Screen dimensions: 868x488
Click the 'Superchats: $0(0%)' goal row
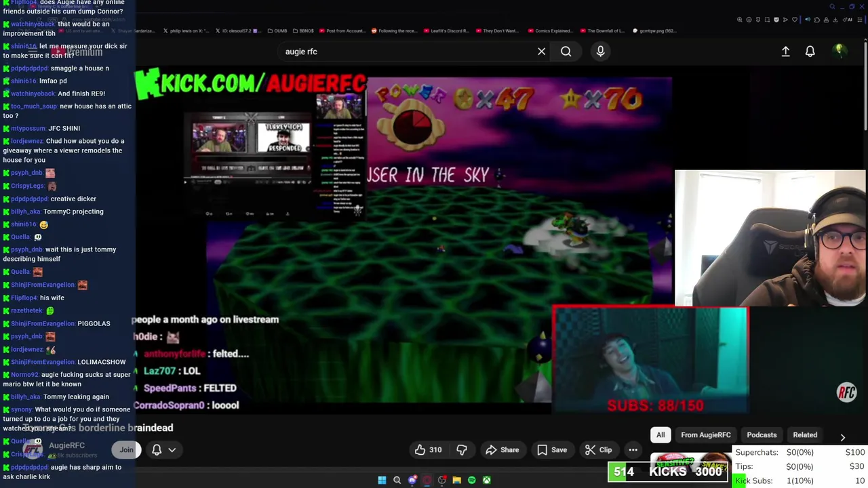(800, 452)
